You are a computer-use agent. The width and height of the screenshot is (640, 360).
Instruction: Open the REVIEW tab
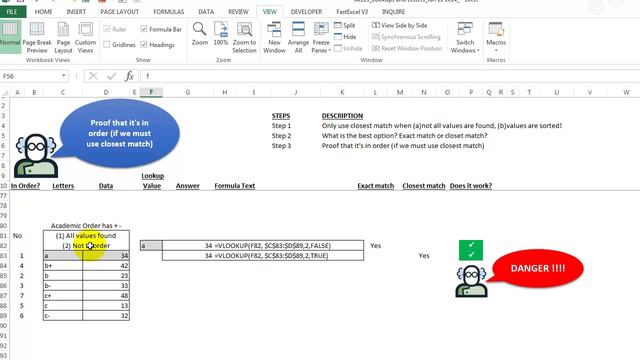[x=238, y=12]
